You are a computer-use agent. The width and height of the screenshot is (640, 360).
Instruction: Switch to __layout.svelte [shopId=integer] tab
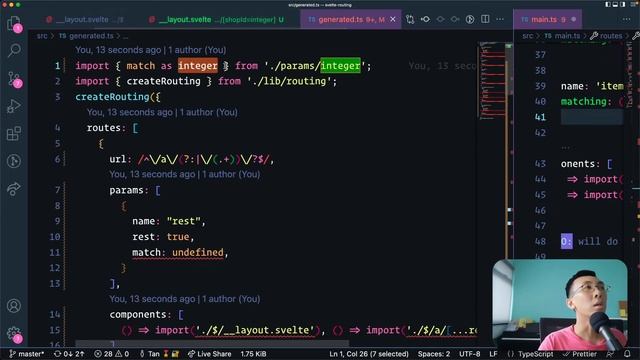217,19
